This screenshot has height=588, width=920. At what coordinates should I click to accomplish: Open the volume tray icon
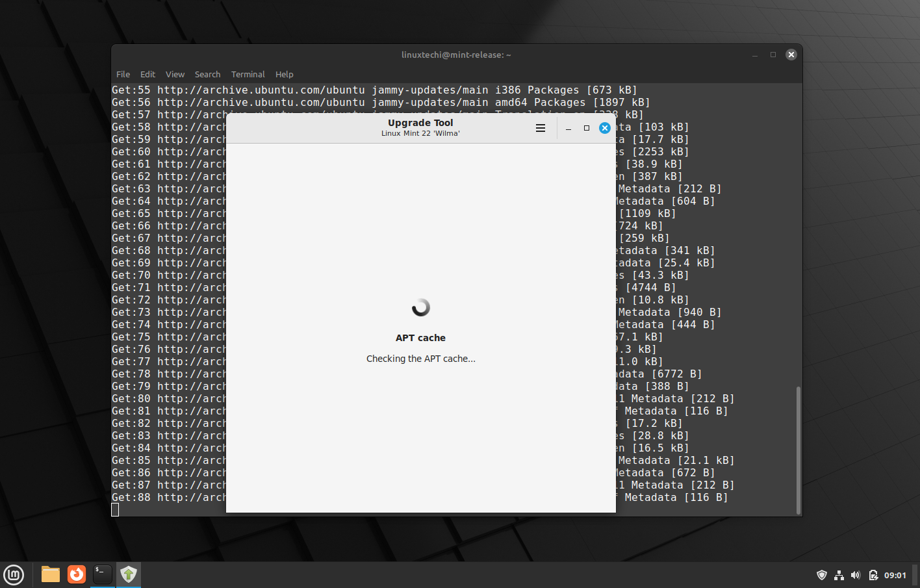tap(856, 575)
